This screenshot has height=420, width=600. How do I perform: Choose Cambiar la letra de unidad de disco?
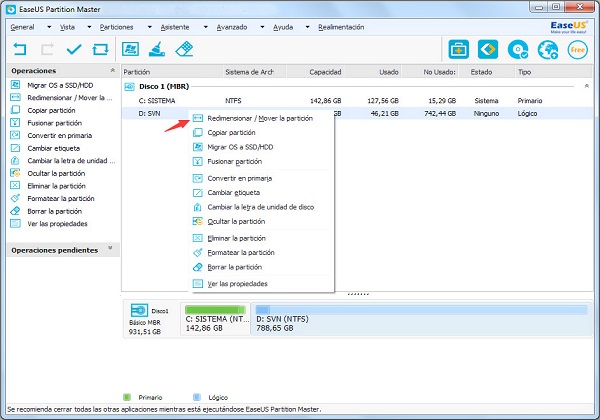262,207
